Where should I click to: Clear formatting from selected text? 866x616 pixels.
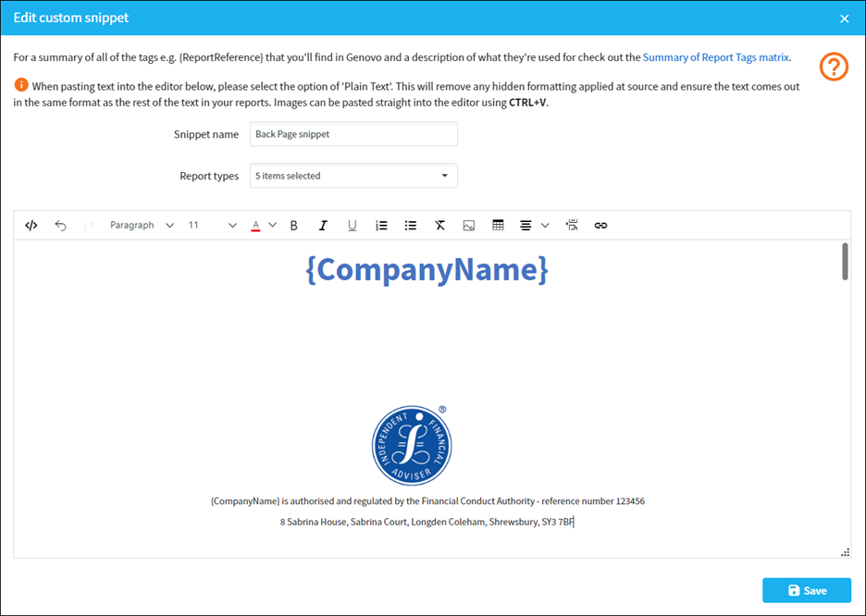pyautogui.click(x=439, y=225)
